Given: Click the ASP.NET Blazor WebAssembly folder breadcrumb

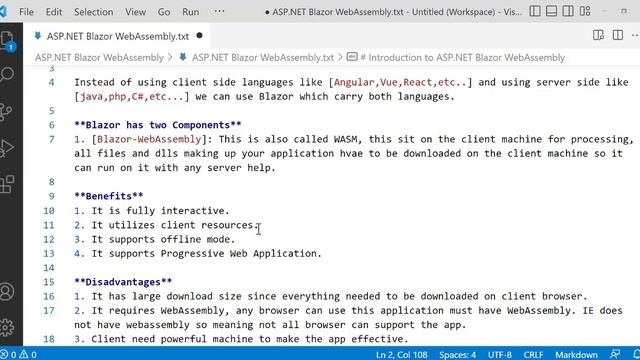Looking at the screenshot, I should point(99,58).
